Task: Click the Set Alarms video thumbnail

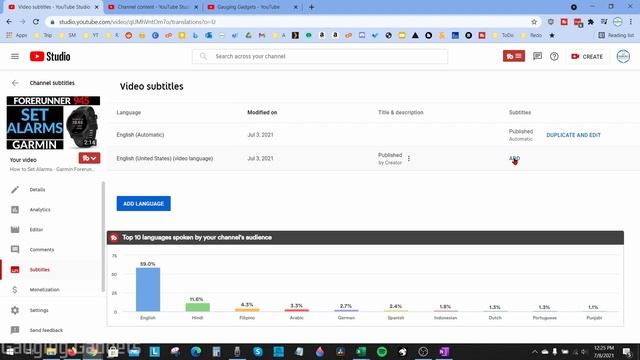Action: point(53,123)
